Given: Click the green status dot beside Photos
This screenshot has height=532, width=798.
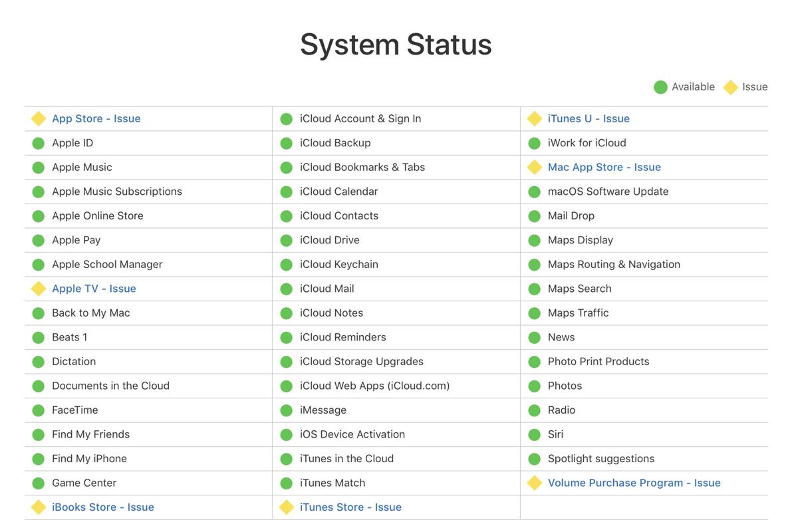Looking at the screenshot, I should pos(535,386).
